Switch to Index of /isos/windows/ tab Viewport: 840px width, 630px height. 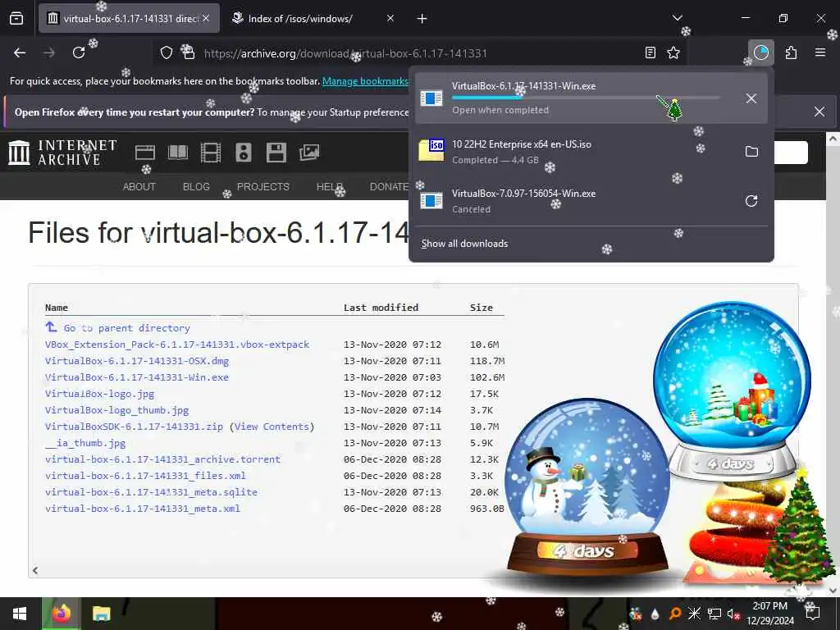pyautogui.click(x=300, y=19)
